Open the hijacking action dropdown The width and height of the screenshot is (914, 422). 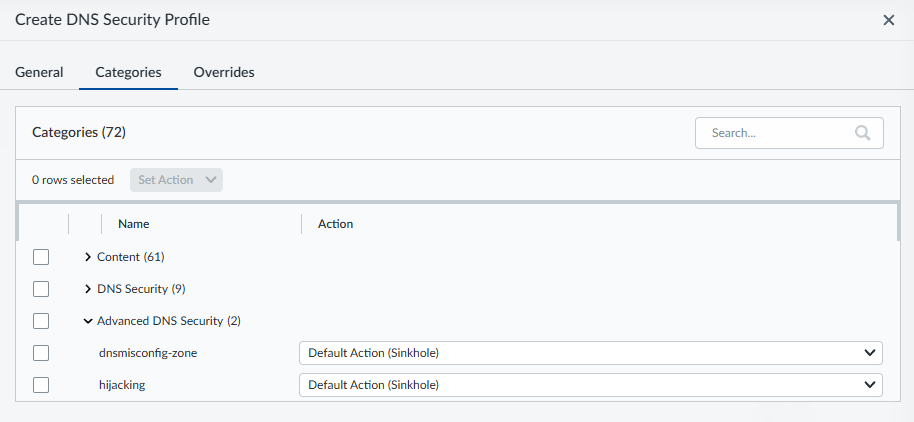pos(590,385)
